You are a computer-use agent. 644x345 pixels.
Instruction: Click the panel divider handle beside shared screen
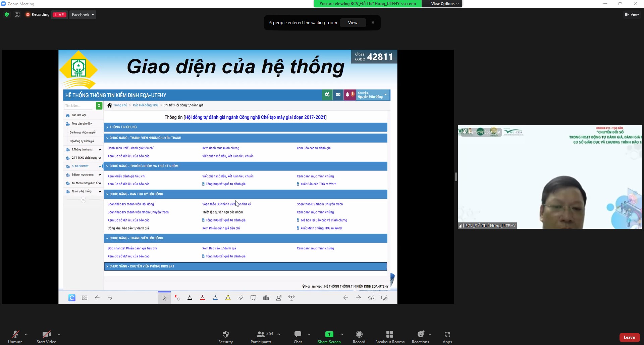(456, 177)
